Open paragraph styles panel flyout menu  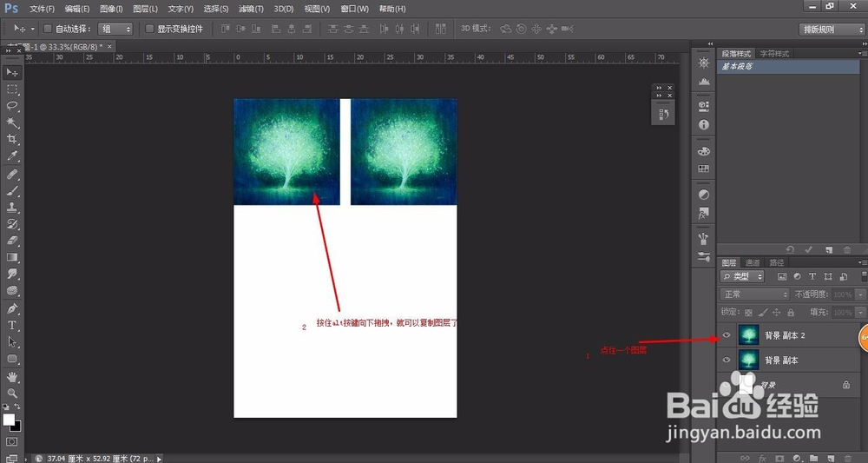[861, 53]
